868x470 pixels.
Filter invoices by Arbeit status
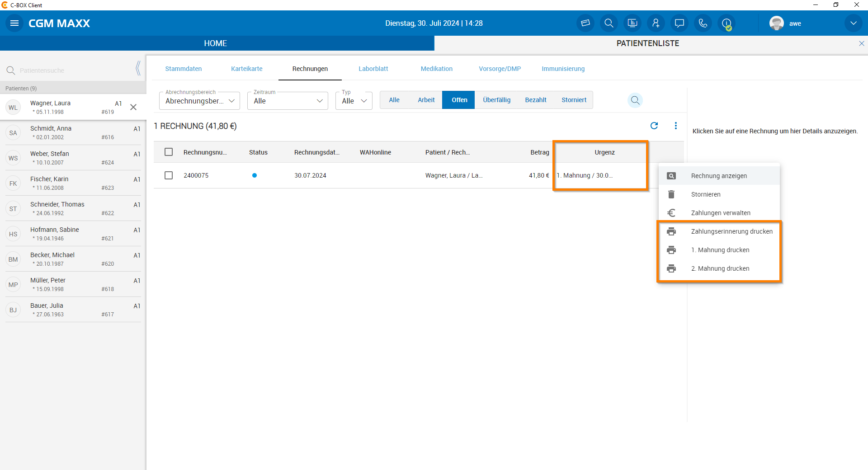426,100
